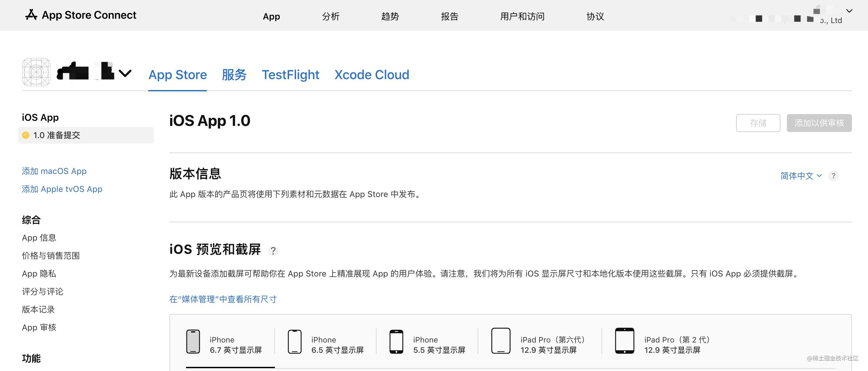Open 分析 in the top navigation

point(331,16)
